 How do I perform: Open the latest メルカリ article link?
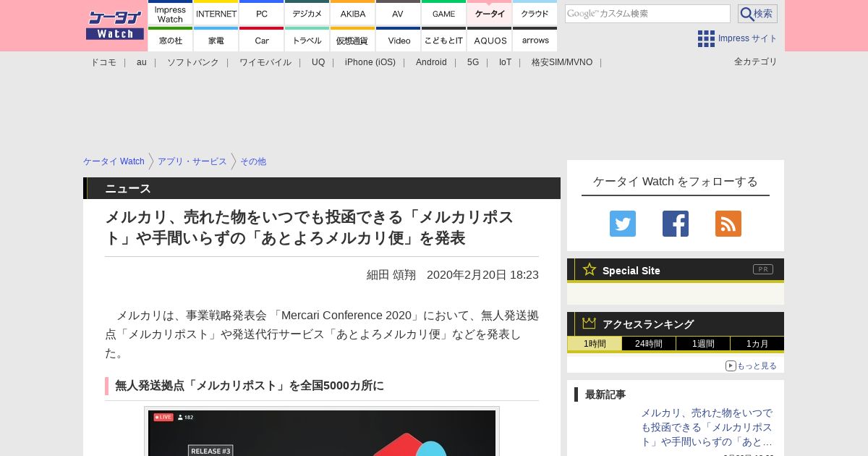(x=707, y=427)
